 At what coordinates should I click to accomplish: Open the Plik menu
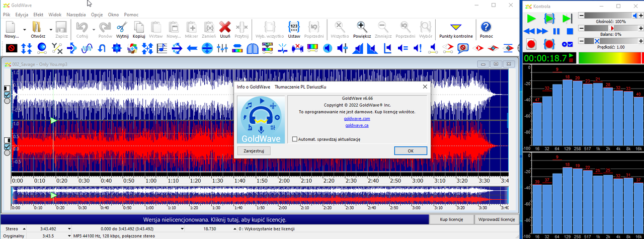pyautogui.click(x=7, y=15)
